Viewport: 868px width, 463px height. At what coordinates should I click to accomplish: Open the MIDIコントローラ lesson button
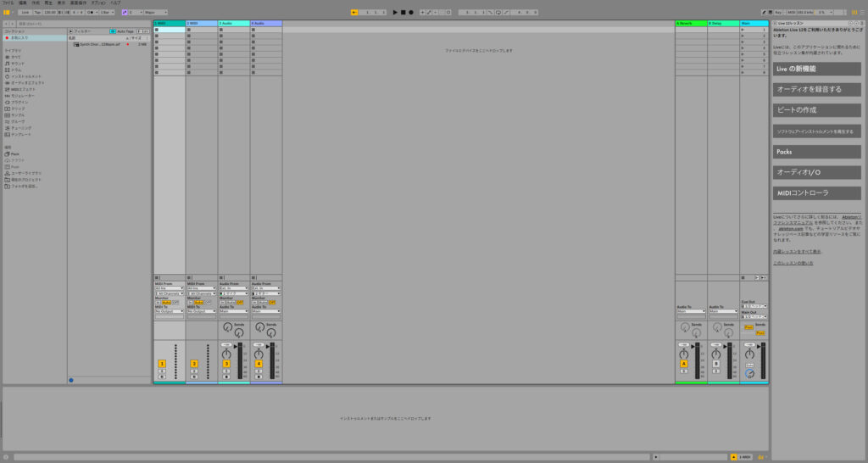816,192
